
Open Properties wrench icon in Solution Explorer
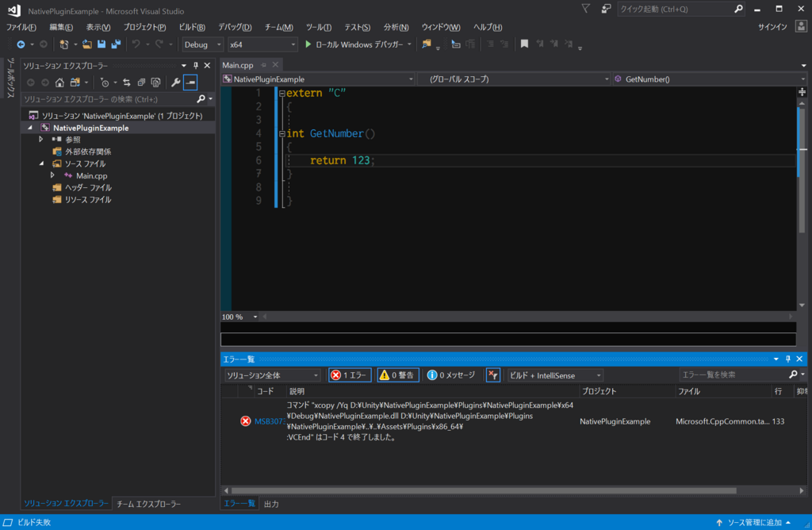pos(176,83)
